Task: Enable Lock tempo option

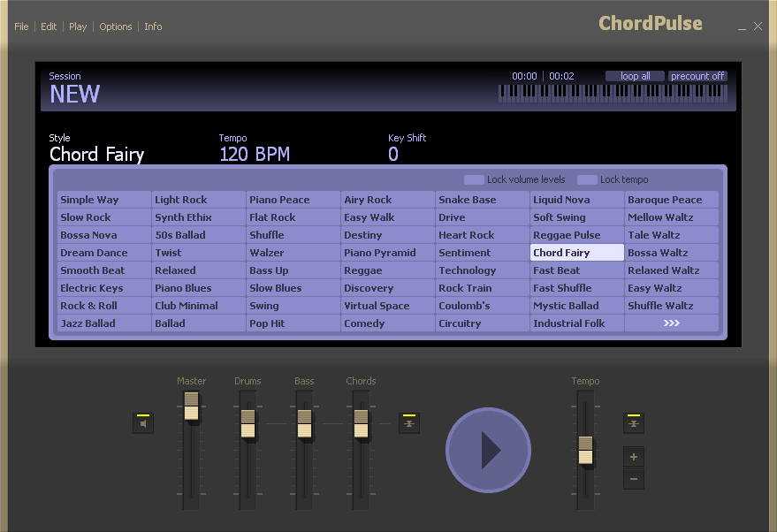Action: pyautogui.click(x=587, y=179)
